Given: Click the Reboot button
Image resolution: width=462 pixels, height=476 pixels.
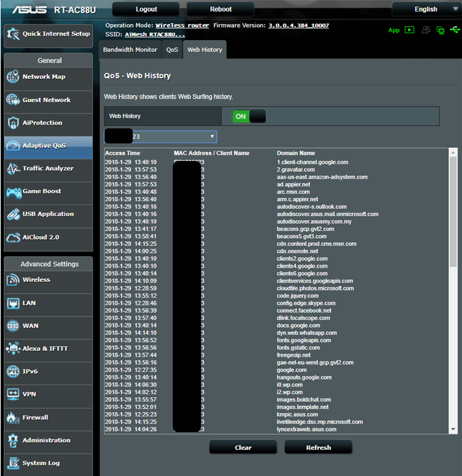Looking at the screenshot, I should coord(220,9).
